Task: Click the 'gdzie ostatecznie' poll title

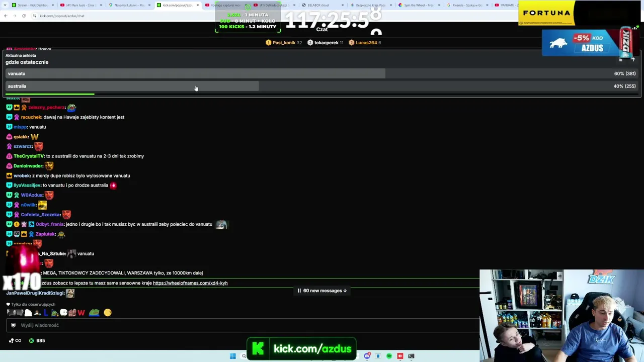Action: pyautogui.click(x=27, y=62)
